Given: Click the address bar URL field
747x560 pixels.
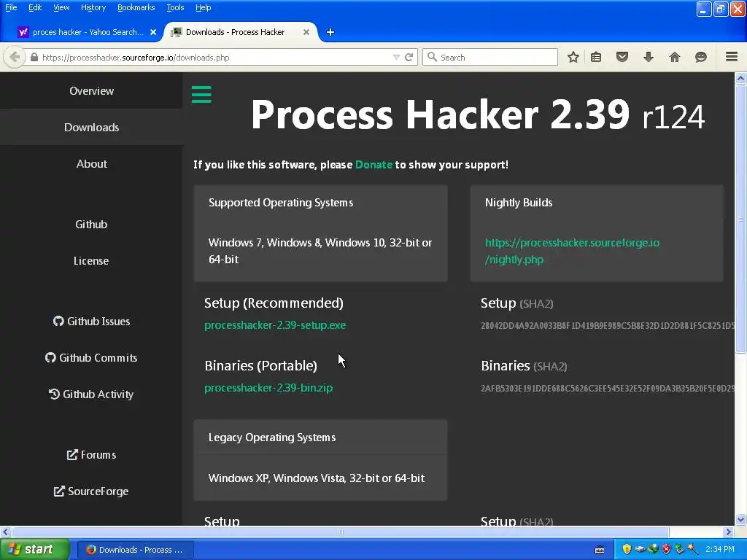Looking at the screenshot, I should [214, 57].
